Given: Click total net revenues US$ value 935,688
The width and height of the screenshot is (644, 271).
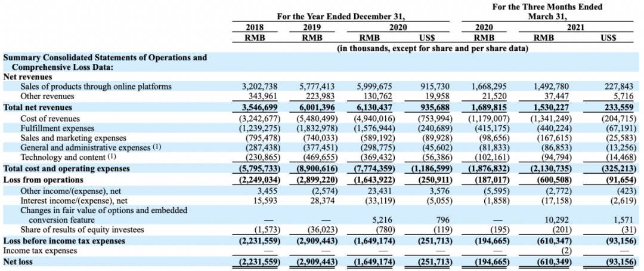Looking at the screenshot, I should 436,107.
